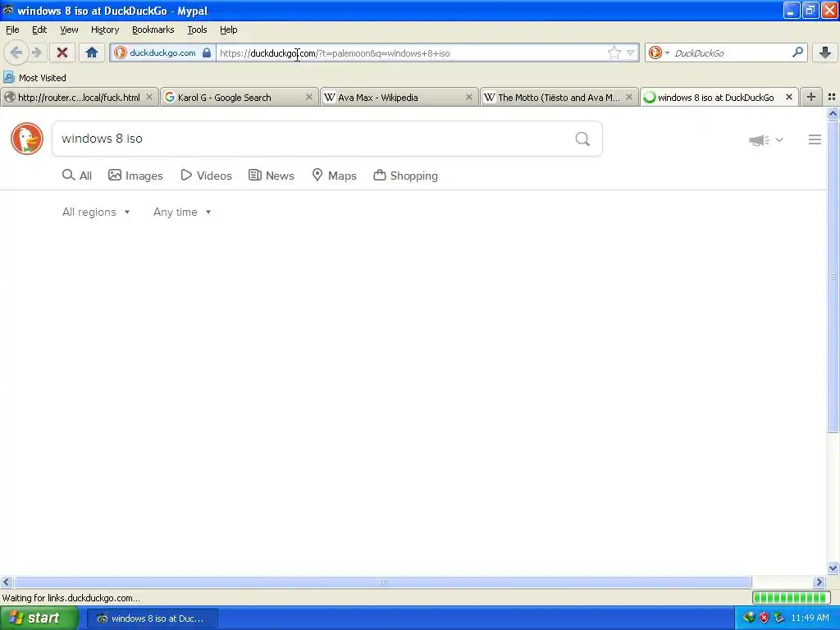Open the search engine selector dropdown
Screen dimensions: 840x630
pyautogui.click(x=659, y=52)
